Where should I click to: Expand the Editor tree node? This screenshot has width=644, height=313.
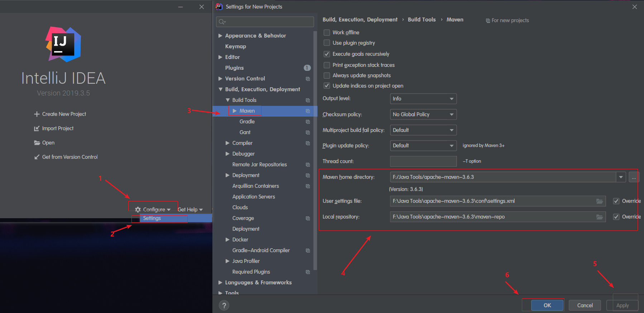(x=220, y=57)
